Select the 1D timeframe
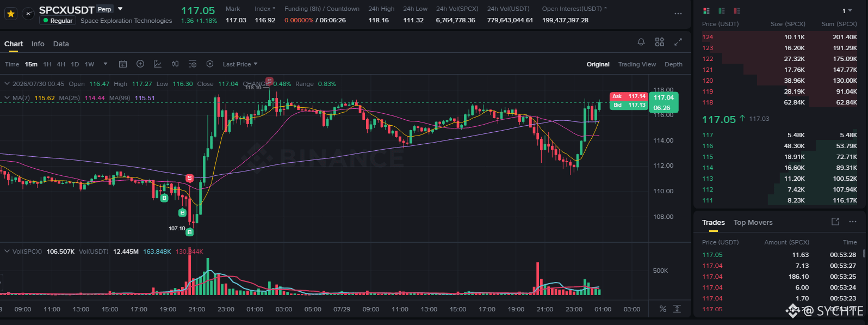 75,64
